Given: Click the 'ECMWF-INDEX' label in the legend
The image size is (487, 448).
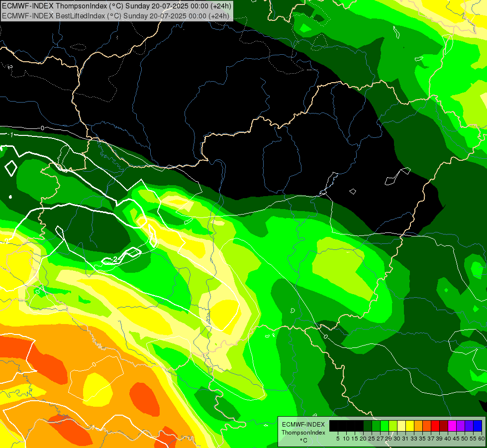Looking at the screenshot, I should [x=303, y=425].
